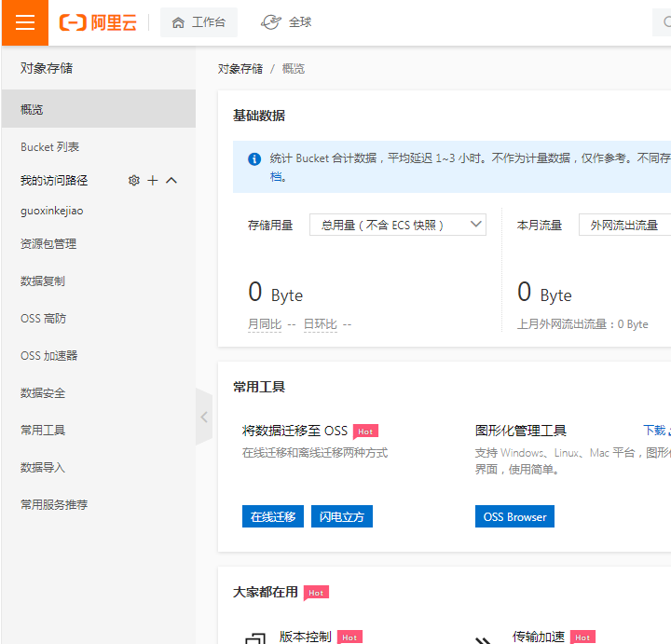The width and height of the screenshot is (671, 644).
Task: Click the Hot badge beside 大家都在用
Action: [316, 593]
